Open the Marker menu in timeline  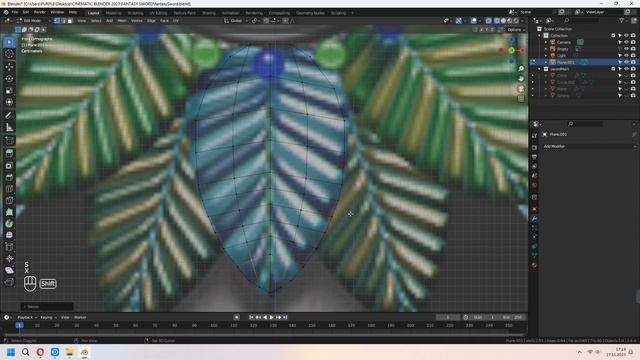pos(80,317)
